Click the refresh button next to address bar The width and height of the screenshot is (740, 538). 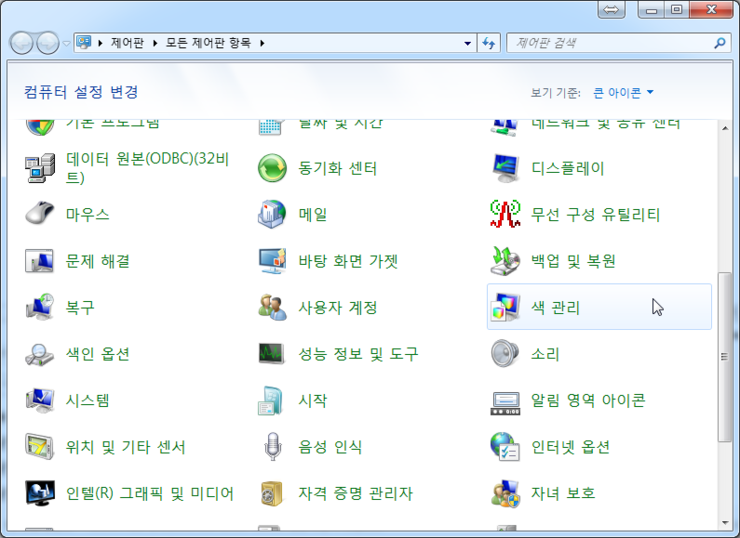(489, 43)
